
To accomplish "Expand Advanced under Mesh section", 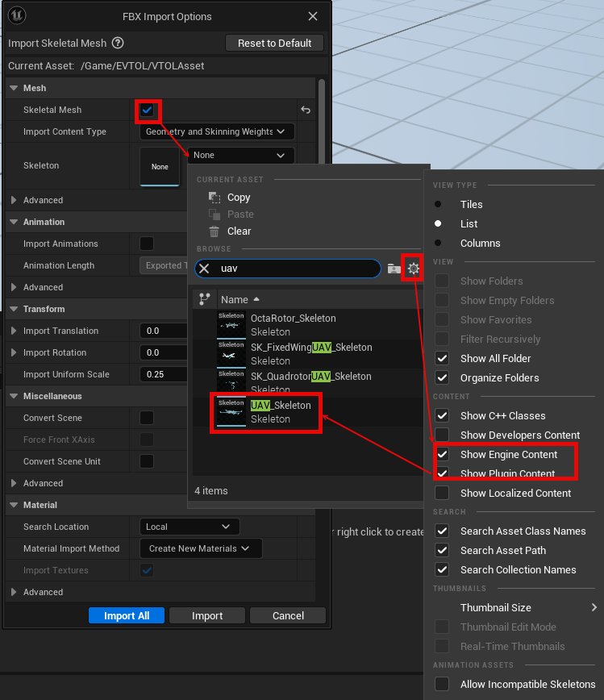I will coord(14,200).
